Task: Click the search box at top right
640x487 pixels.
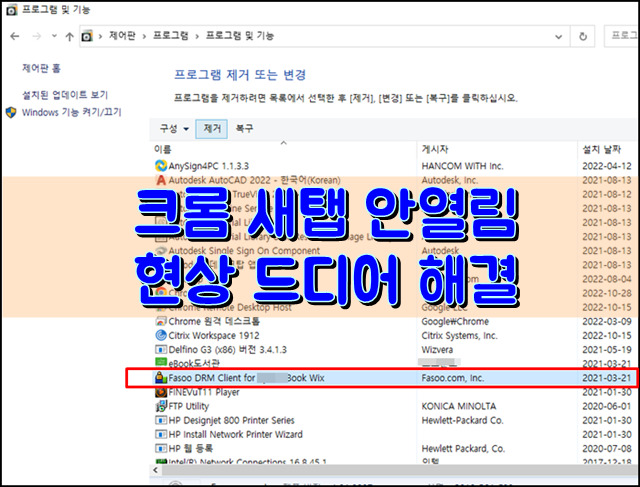Action: click(622, 36)
